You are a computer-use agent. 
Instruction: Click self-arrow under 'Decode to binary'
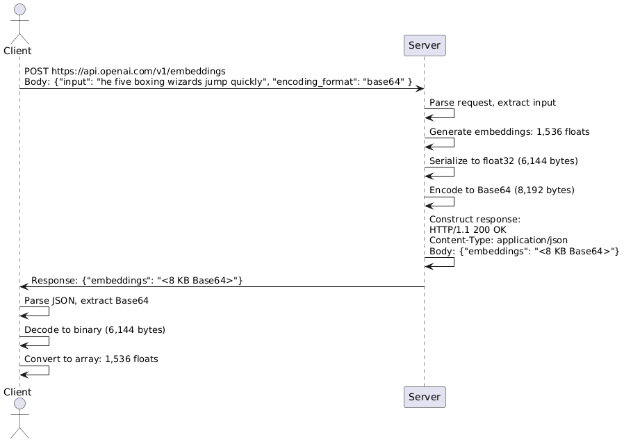pos(34,341)
